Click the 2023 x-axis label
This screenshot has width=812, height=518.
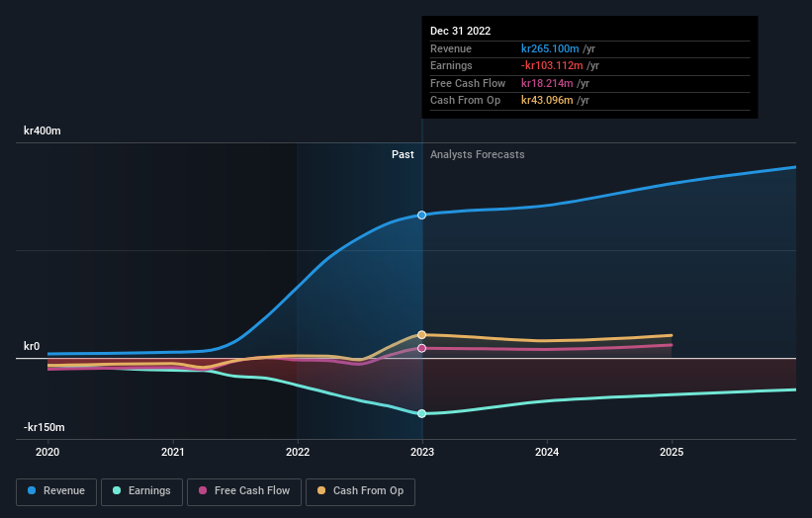click(x=422, y=453)
